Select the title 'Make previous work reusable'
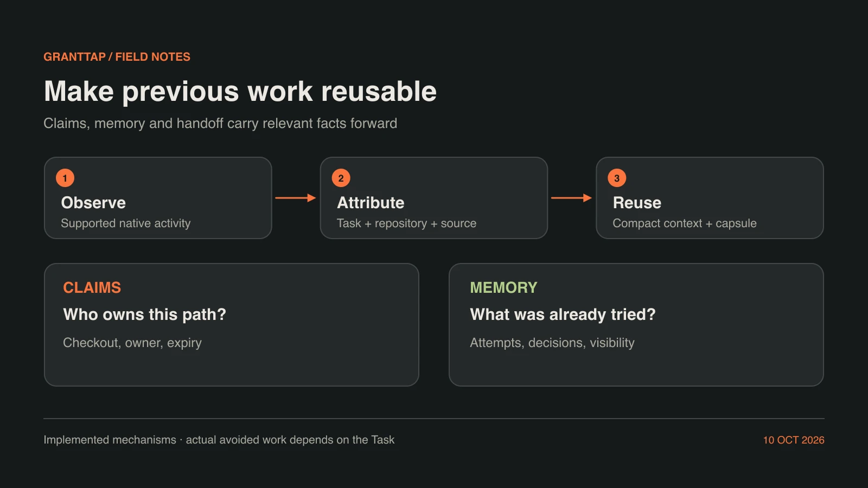Viewport: 868px width, 488px height. point(240,91)
